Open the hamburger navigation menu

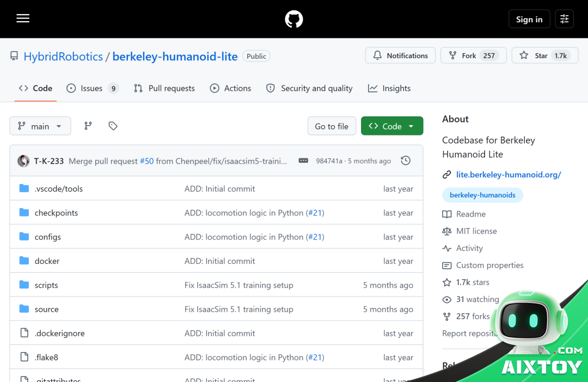click(x=23, y=19)
